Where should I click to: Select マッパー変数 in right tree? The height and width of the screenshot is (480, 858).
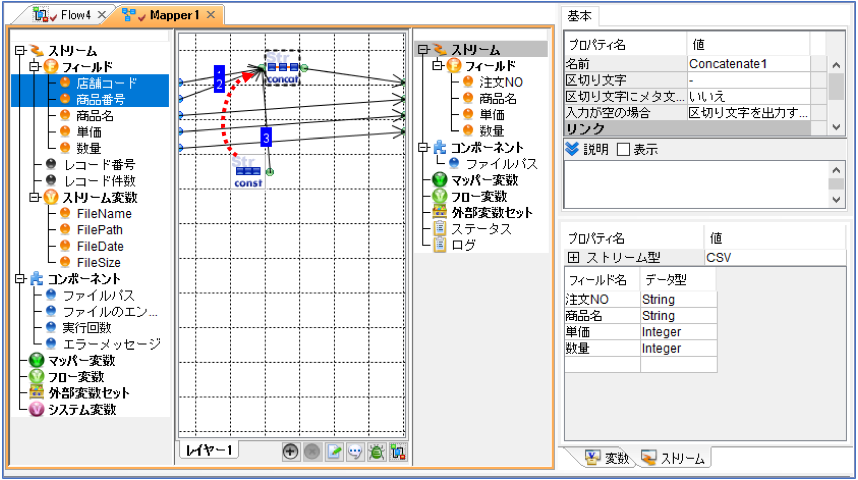coord(484,180)
